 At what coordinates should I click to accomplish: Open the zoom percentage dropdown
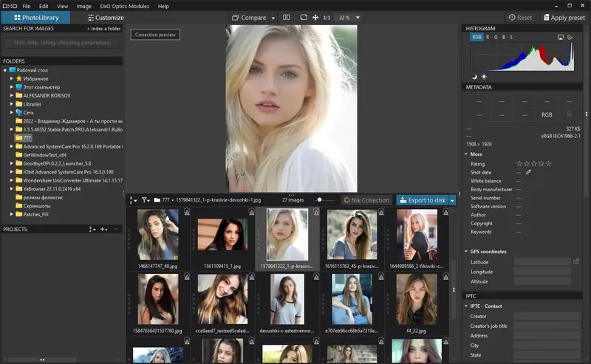coord(358,17)
